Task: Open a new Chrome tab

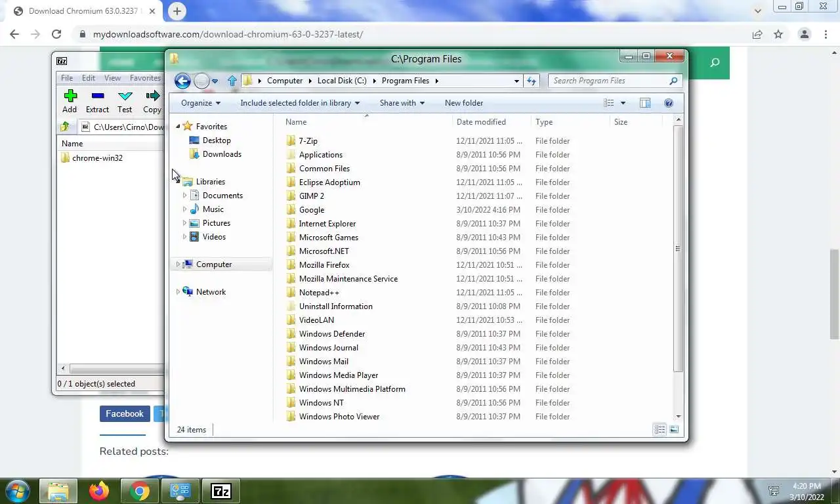Action: tap(177, 10)
